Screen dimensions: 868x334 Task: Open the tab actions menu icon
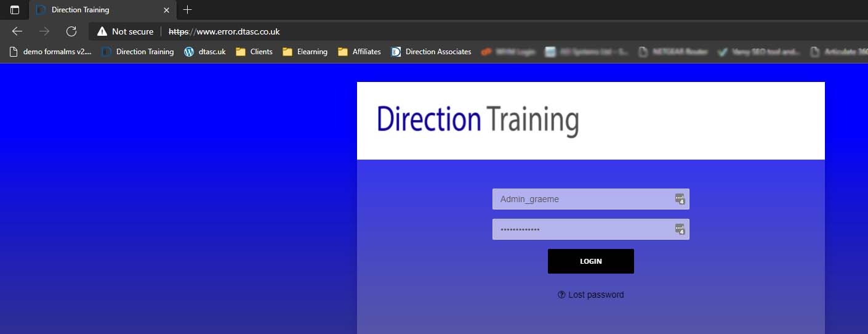(x=15, y=10)
